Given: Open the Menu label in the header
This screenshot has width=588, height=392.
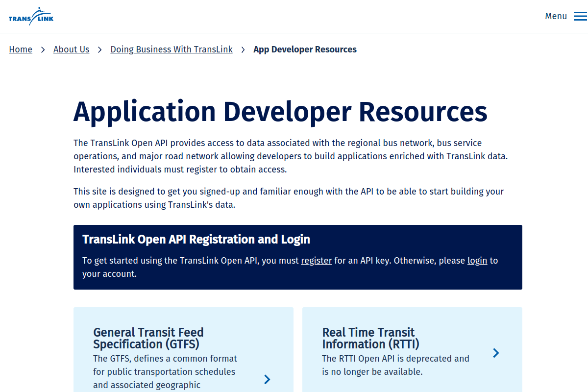Looking at the screenshot, I should coord(556,16).
